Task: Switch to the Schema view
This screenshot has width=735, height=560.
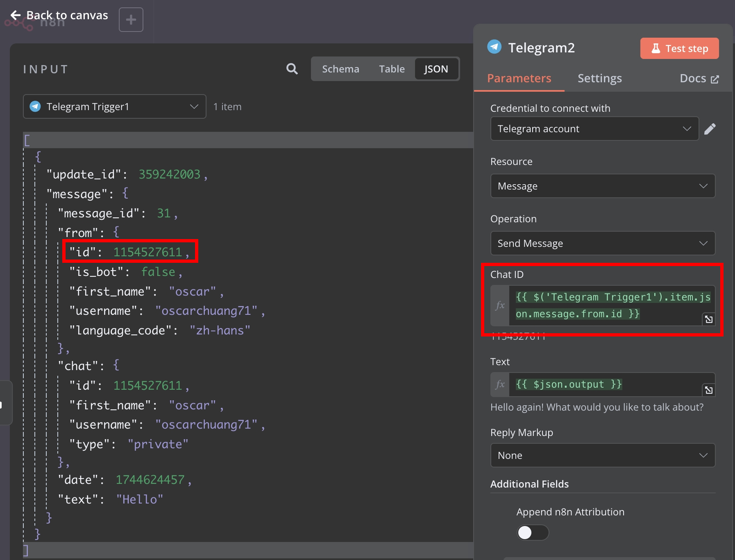Action: 340,69
